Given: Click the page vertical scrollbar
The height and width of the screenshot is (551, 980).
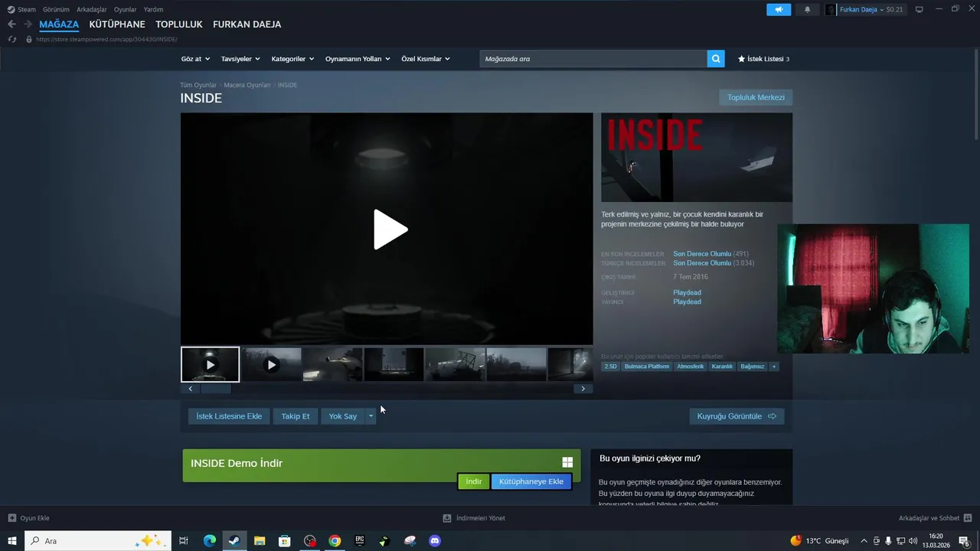Looking at the screenshot, I should point(975,96).
